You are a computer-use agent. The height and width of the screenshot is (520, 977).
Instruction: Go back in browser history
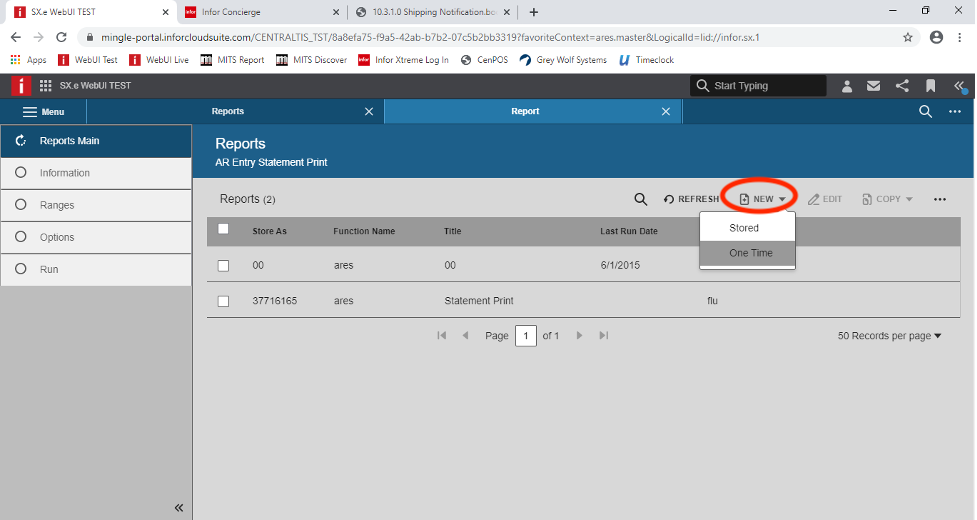(x=16, y=37)
